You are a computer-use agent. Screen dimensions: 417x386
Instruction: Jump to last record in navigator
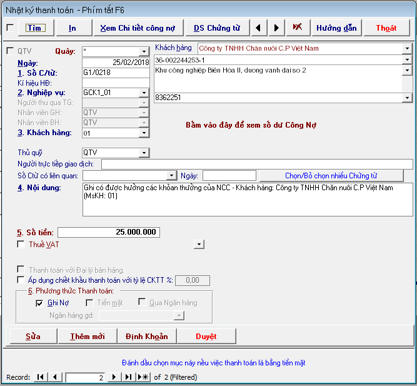(128, 377)
